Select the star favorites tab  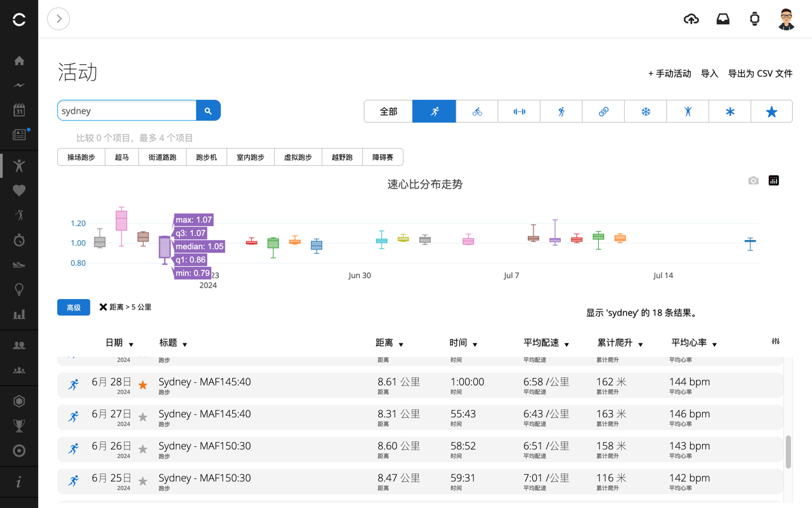[772, 111]
